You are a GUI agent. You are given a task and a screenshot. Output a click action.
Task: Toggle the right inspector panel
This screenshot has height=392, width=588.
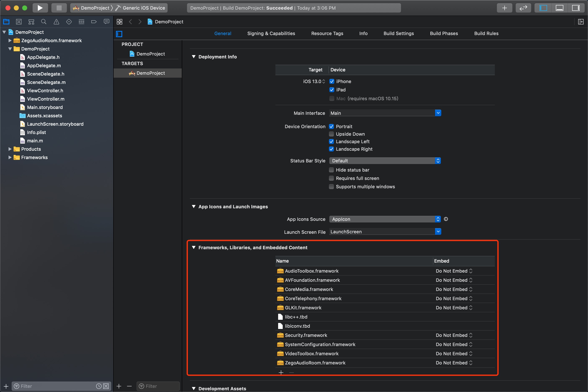tap(576, 8)
